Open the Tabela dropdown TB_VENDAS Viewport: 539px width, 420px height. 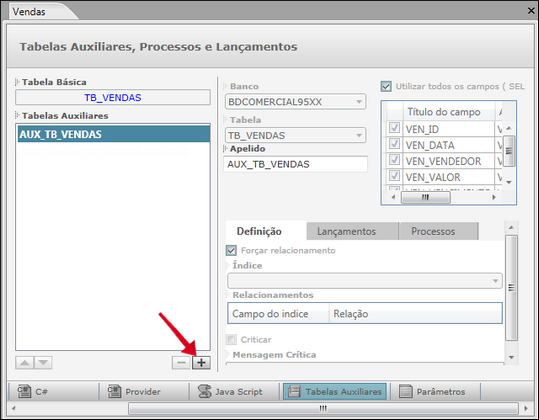coord(296,135)
